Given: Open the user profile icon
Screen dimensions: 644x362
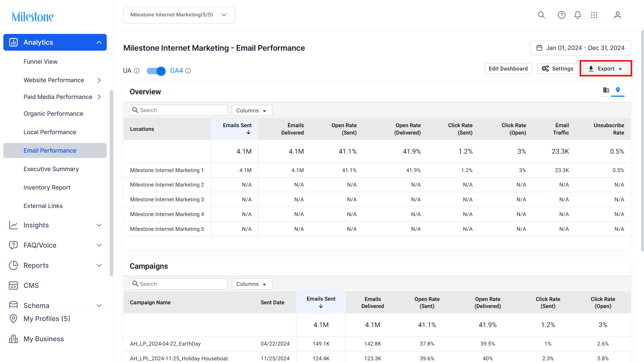Looking at the screenshot, I should [x=617, y=15].
